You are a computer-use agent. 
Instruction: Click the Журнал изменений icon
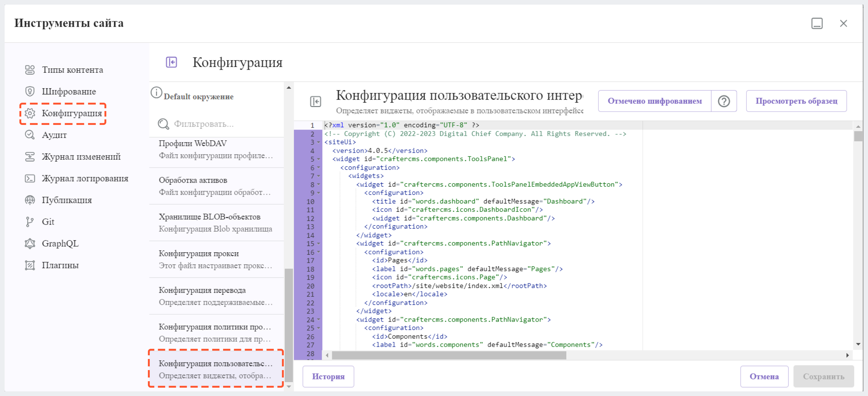pyautogui.click(x=30, y=156)
